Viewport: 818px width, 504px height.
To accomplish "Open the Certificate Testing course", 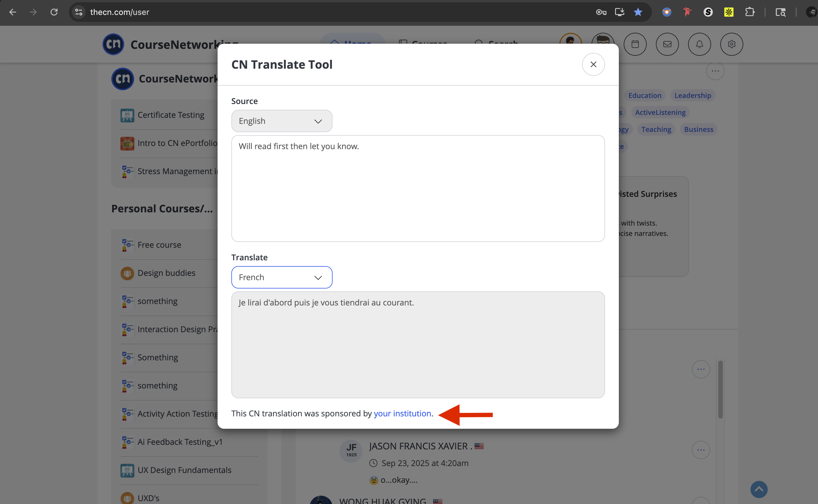I will 171,115.
